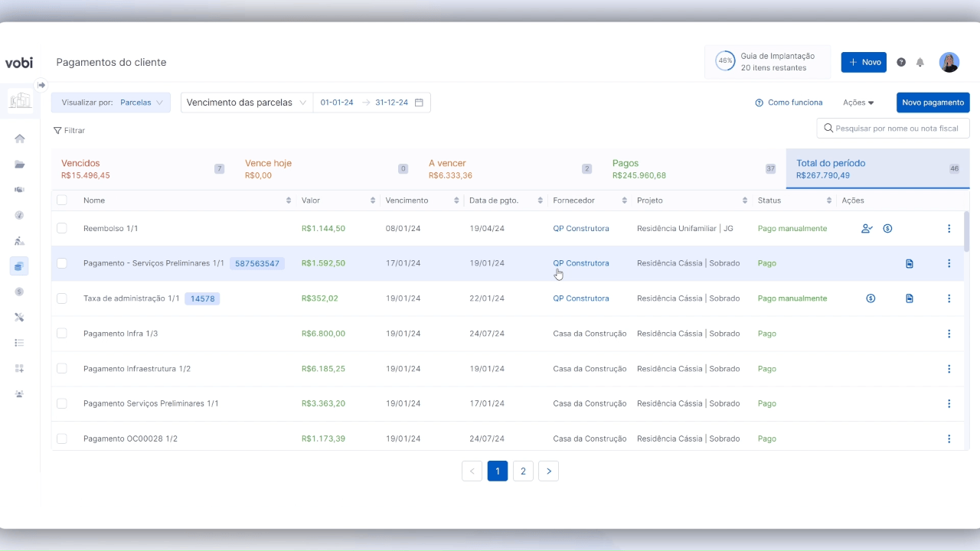The width and height of the screenshot is (980, 551).
Task: Expand the Ações dropdown menu
Action: 858,103
